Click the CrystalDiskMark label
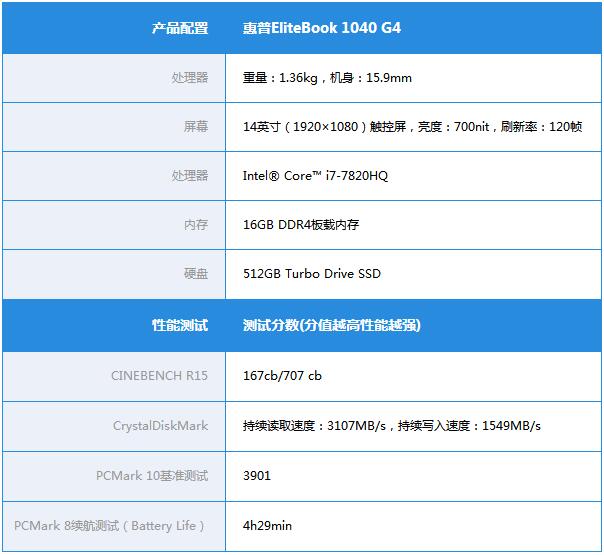Viewport: 604px width, 555px height. (x=160, y=426)
